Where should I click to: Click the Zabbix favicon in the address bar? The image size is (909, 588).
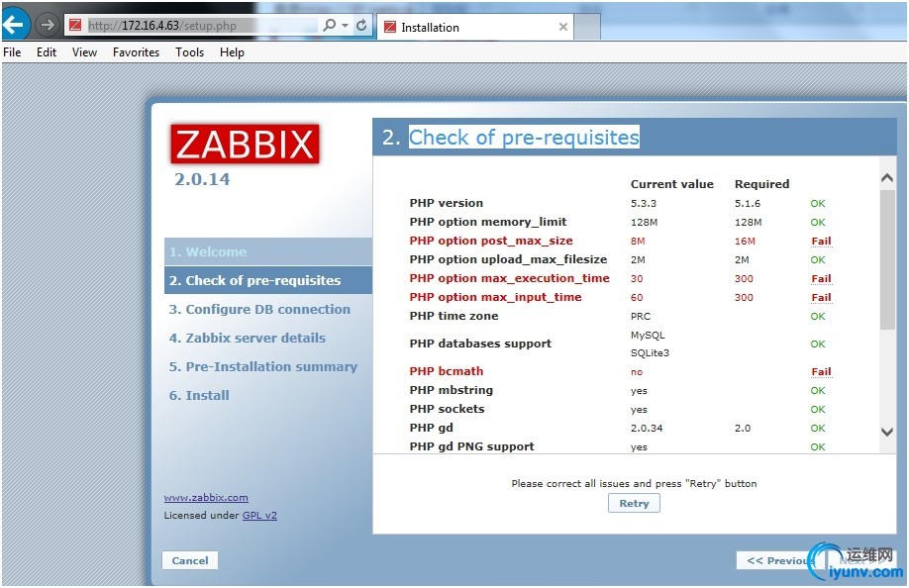pyautogui.click(x=76, y=24)
